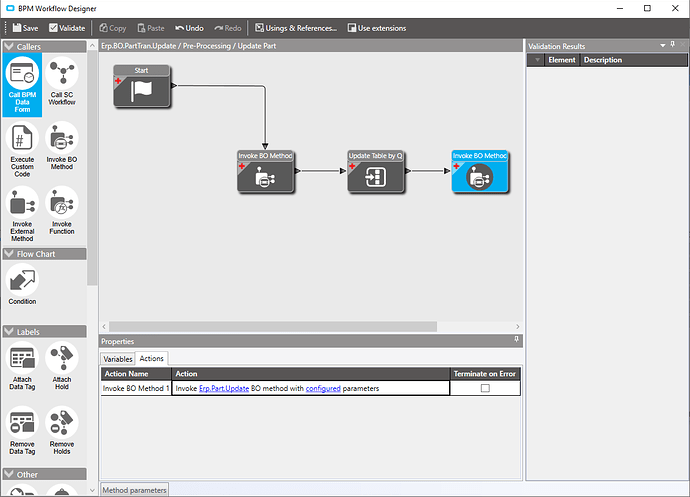This screenshot has width=690, height=497.
Task: Choose the Remove Holds item
Action: point(62,431)
